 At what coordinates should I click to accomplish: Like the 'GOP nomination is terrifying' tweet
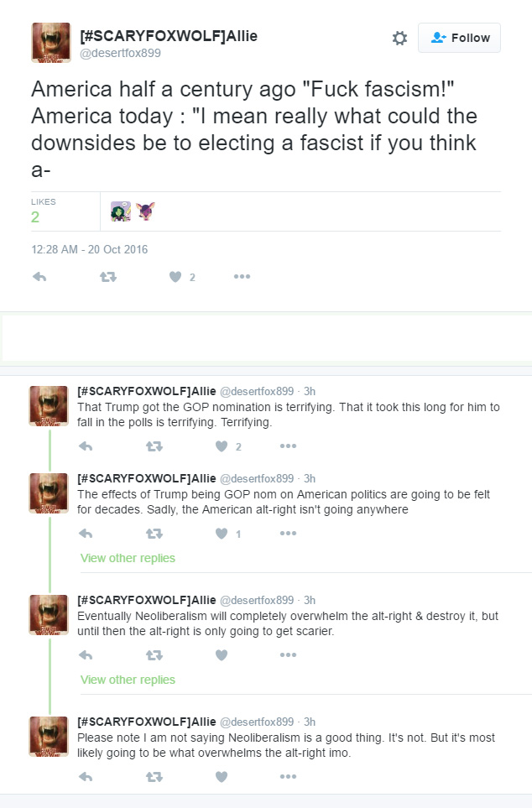coord(222,446)
